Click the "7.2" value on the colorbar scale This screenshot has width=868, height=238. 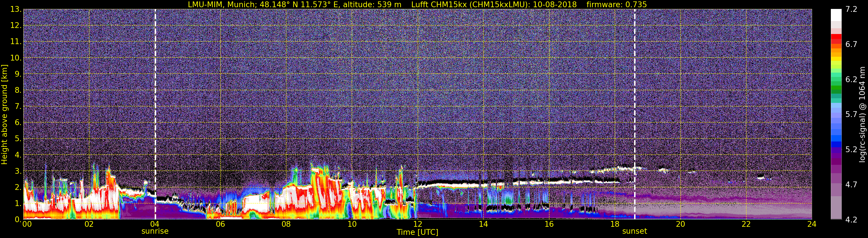pyautogui.click(x=851, y=10)
